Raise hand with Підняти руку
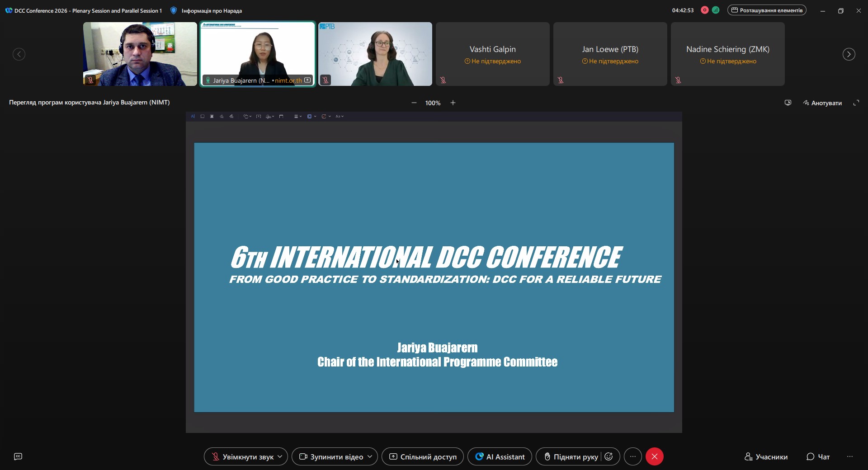This screenshot has height=470, width=868. 570,456
